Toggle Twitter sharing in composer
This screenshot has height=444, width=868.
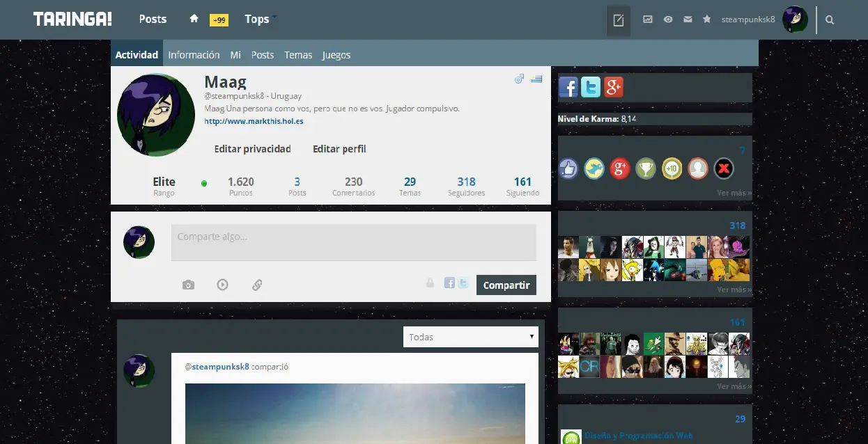point(463,283)
